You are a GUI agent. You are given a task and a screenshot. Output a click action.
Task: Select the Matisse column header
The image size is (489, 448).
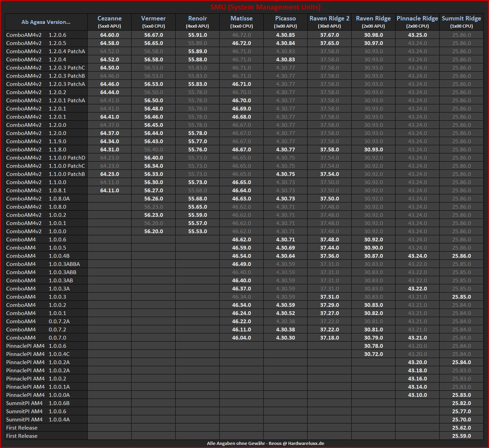pyautogui.click(x=241, y=22)
